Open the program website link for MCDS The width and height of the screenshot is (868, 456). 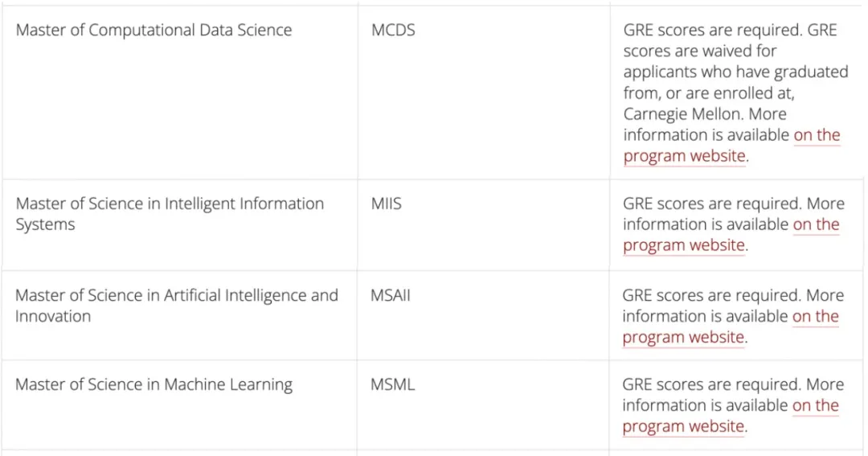pos(685,156)
